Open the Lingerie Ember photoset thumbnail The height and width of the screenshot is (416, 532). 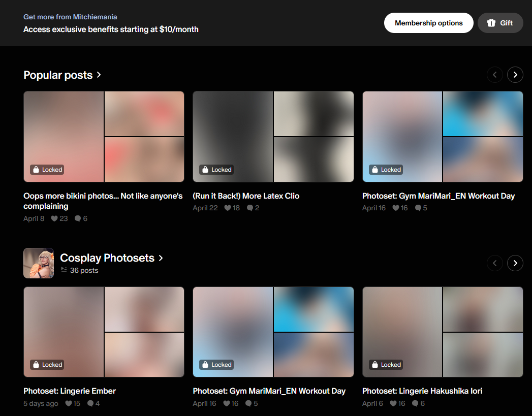tap(104, 332)
